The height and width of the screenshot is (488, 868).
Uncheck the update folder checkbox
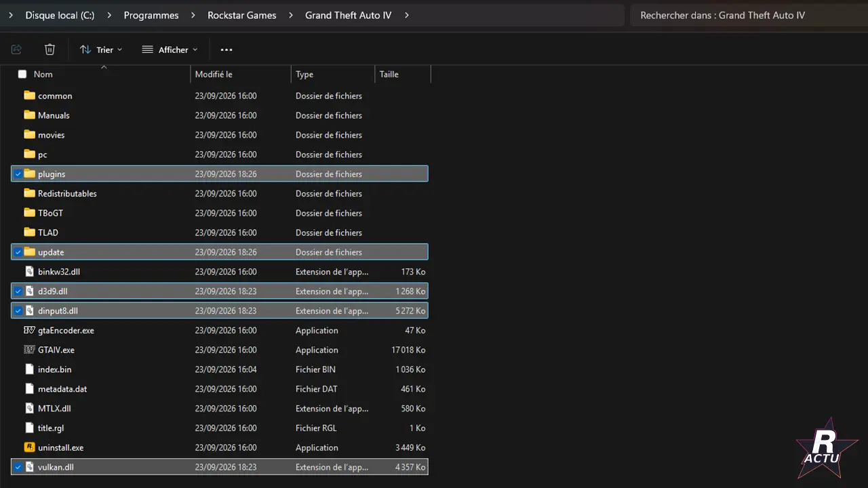pos(18,252)
